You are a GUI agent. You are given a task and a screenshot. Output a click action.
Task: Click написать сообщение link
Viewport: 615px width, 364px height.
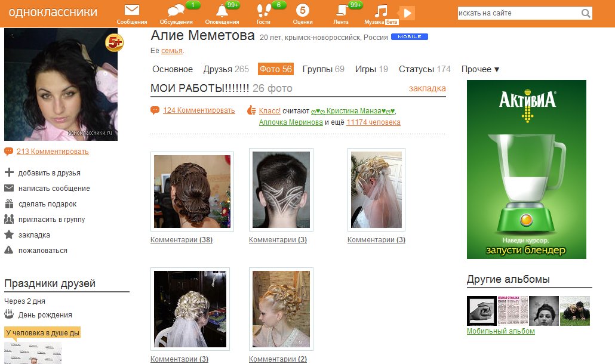point(54,189)
